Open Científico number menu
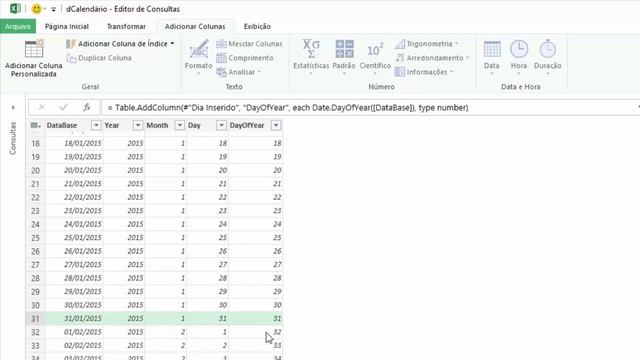This screenshot has width=640, height=360. (375, 57)
